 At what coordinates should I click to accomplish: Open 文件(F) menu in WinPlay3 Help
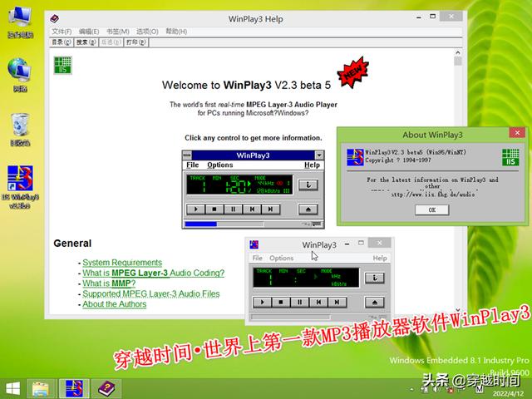point(62,32)
